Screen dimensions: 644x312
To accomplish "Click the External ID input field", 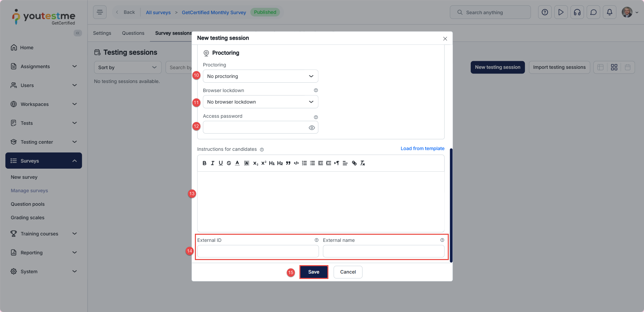I will [x=258, y=251].
